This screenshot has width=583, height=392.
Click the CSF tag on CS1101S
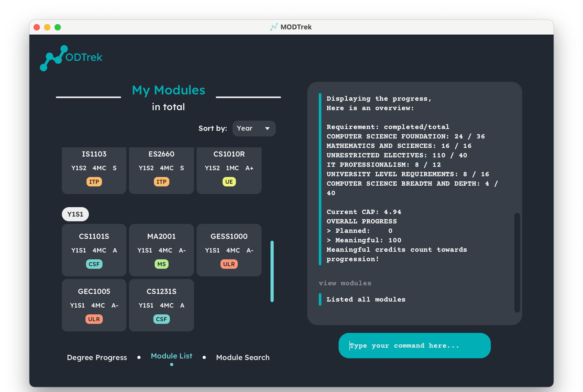click(x=94, y=264)
